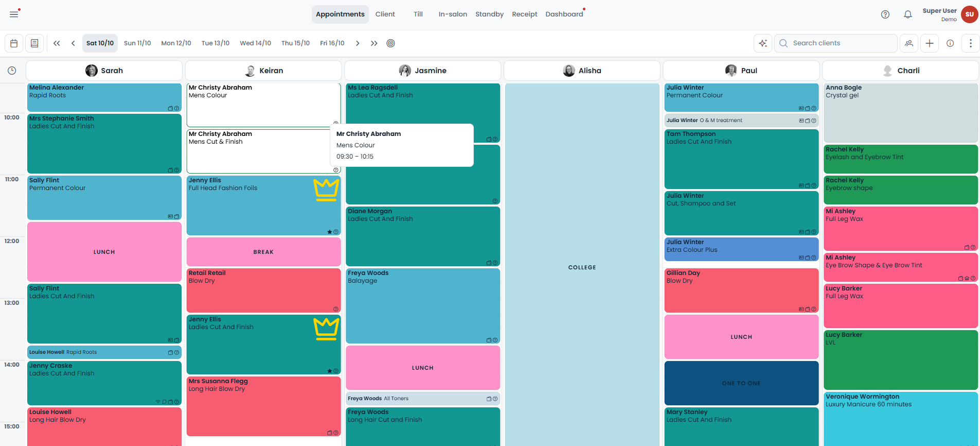Screen dimensions: 980x446
Task: Open the calendar date picker icon
Action: coord(14,43)
